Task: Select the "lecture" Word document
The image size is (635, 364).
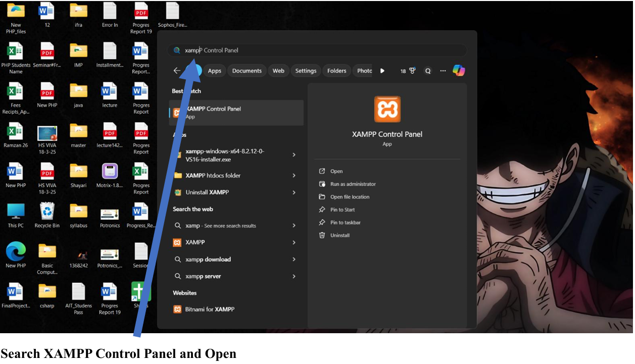Action: 110,95
